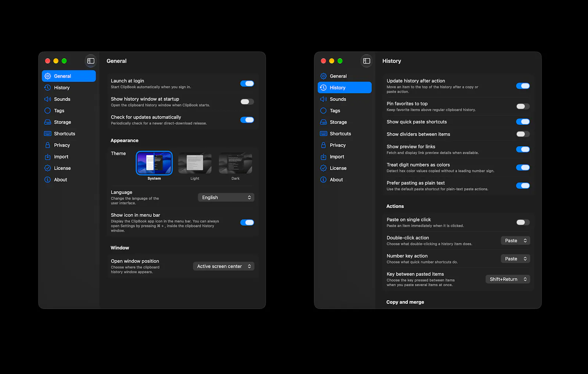The width and height of the screenshot is (588, 374).
Task: Disable the Launch at login switch
Action: (x=247, y=83)
